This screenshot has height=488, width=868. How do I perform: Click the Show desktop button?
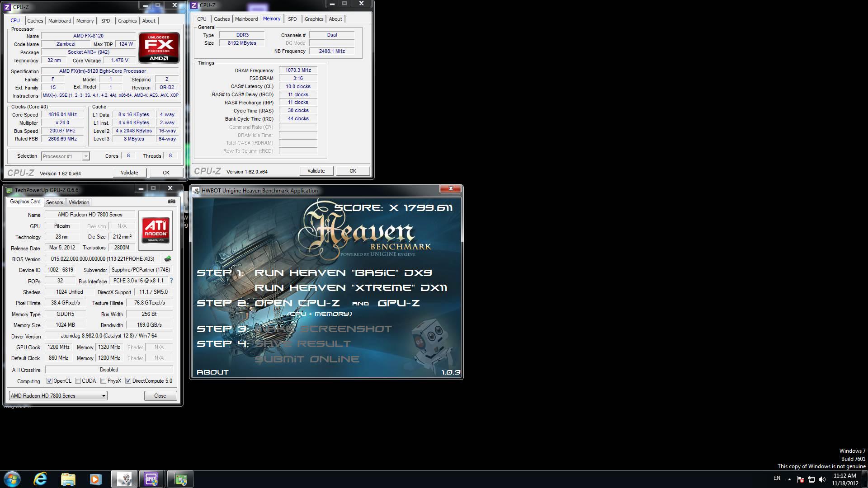point(865,479)
